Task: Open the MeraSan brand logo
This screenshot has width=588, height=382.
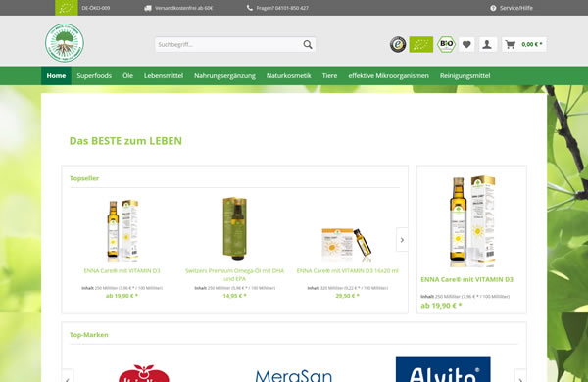Action: pos(294,375)
